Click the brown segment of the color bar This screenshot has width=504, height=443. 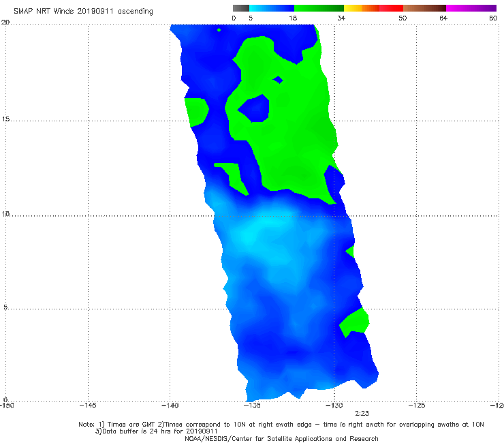tap(424, 8)
